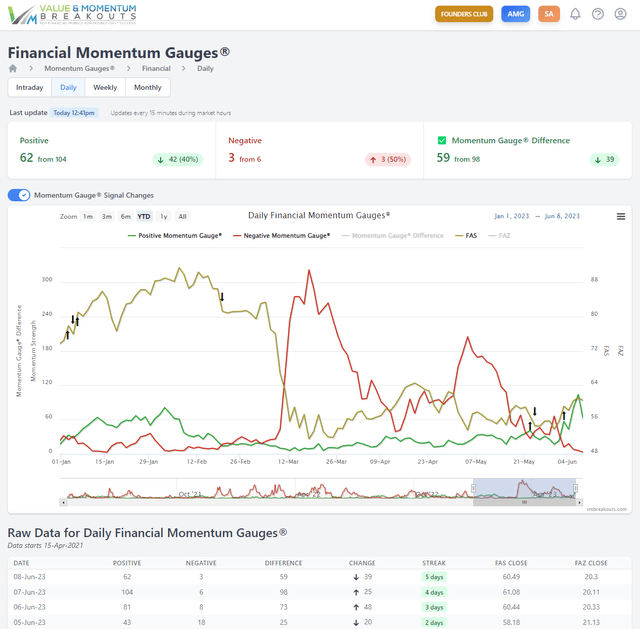
Task: Click the STREAK column header
Action: [434, 563]
